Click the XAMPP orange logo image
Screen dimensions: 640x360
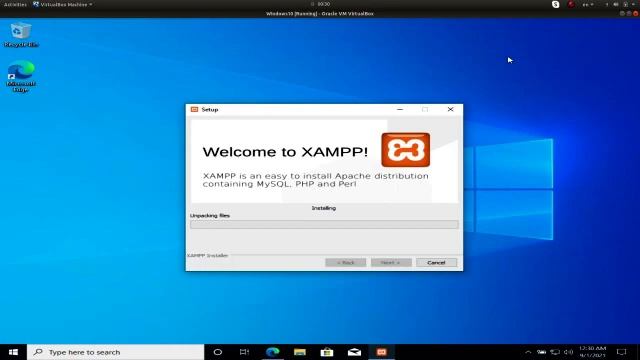(405, 150)
